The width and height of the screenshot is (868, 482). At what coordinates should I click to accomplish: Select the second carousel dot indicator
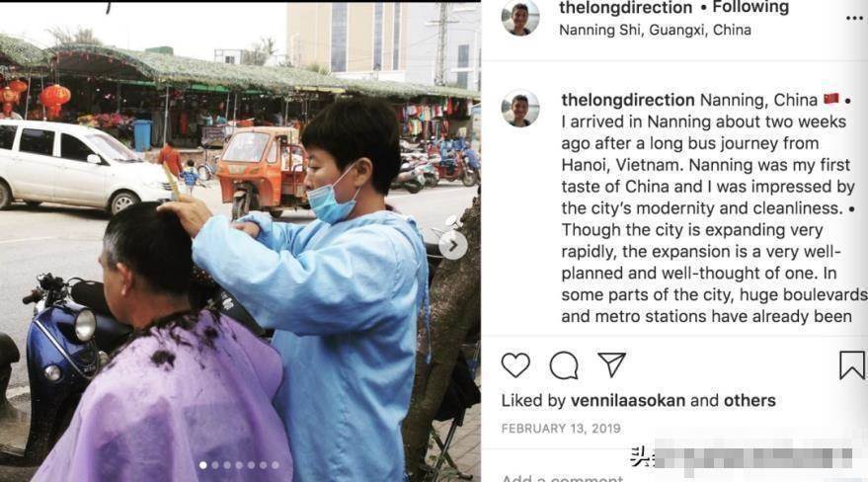(x=215, y=465)
